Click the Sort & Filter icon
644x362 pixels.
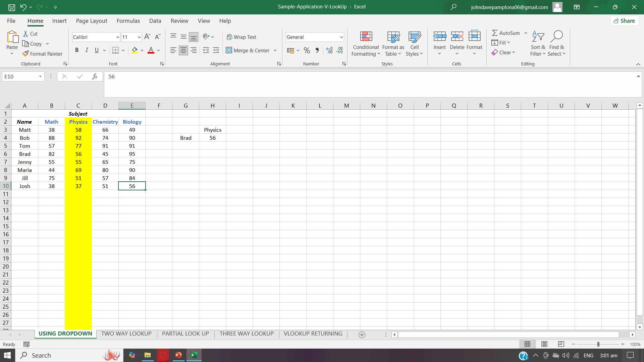point(538,37)
